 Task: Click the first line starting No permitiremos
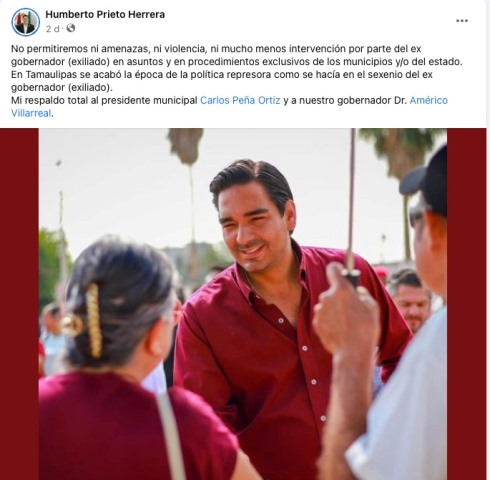[x=216, y=49]
